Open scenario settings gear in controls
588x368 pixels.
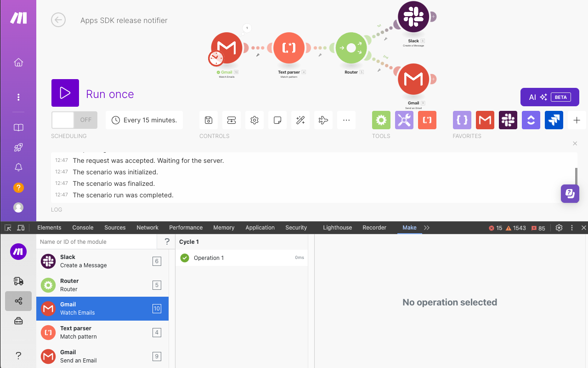click(x=254, y=120)
